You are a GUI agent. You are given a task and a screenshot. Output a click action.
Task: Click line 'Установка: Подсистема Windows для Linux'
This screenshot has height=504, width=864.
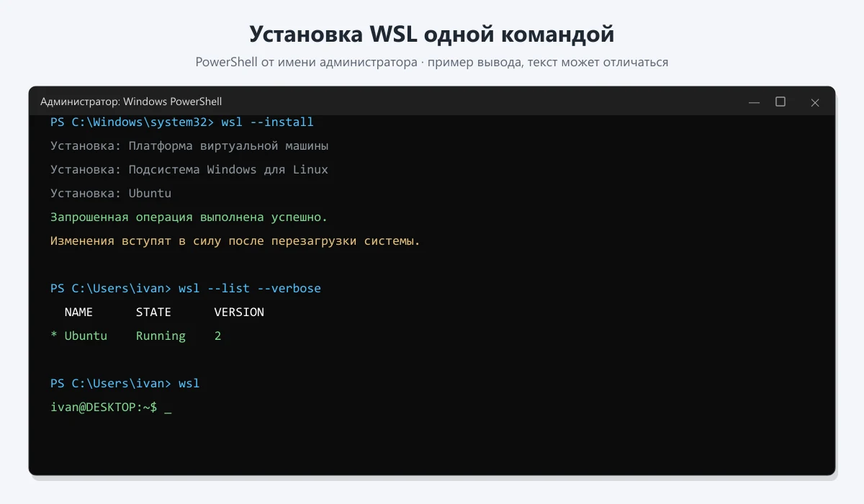pyautogui.click(x=189, y=170)
